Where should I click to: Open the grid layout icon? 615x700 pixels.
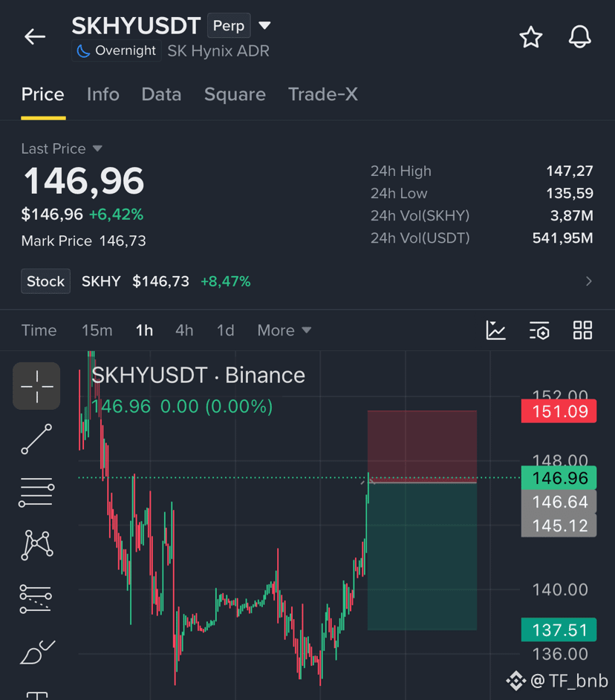(x=582, y=330)
